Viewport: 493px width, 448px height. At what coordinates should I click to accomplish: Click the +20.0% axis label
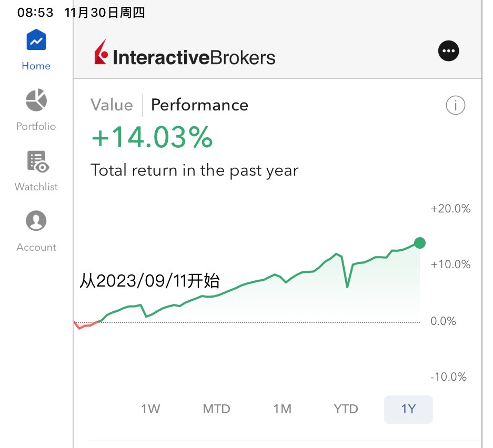point(450,209)
